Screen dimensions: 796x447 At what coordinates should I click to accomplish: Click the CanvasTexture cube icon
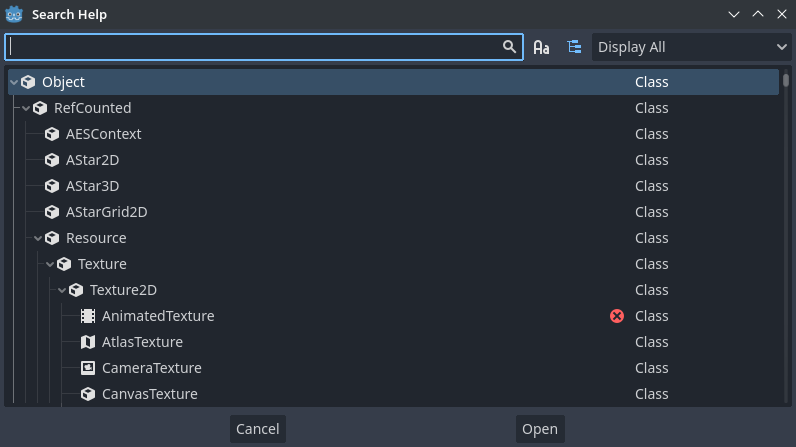click(88, 394)
